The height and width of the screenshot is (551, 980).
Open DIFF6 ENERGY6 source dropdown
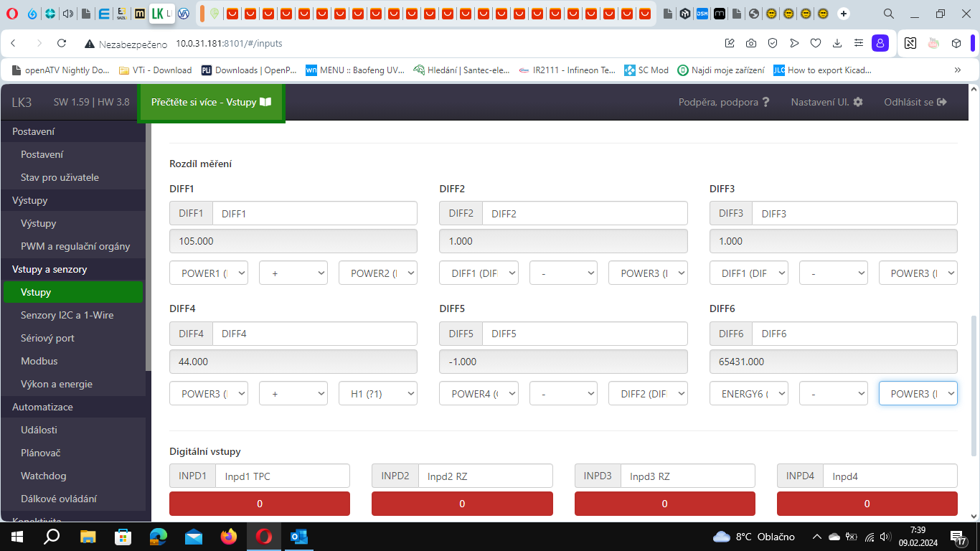pos(749,393)
